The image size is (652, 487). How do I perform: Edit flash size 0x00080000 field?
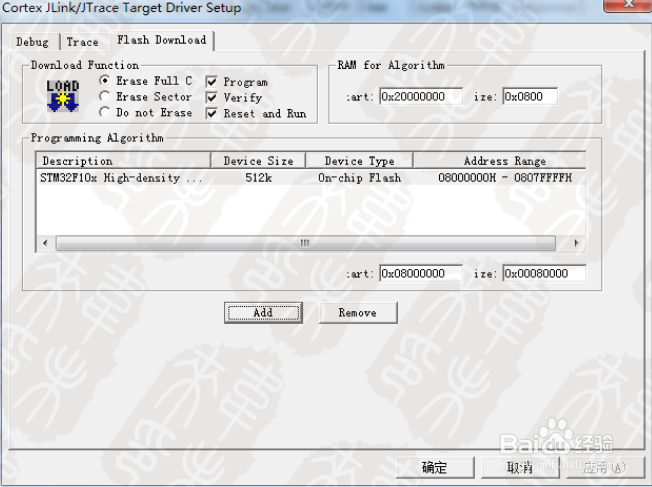click(544, 273)
